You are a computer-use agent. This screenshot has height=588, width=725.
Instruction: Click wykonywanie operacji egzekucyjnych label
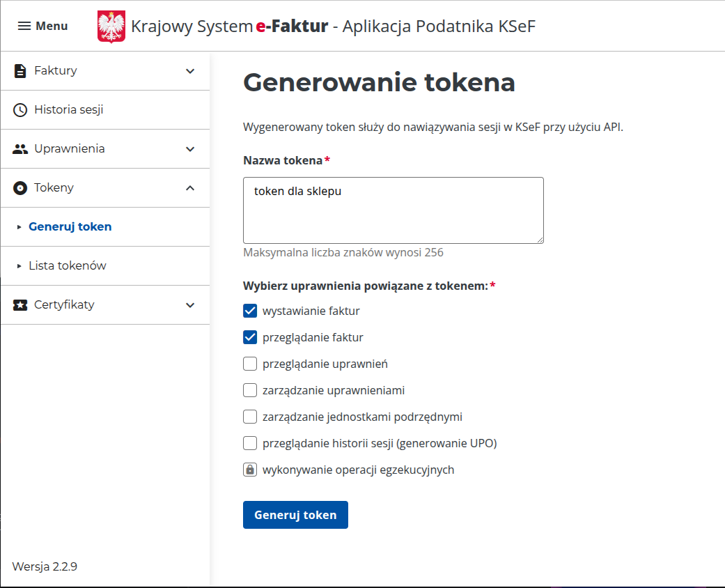(359, 470)
